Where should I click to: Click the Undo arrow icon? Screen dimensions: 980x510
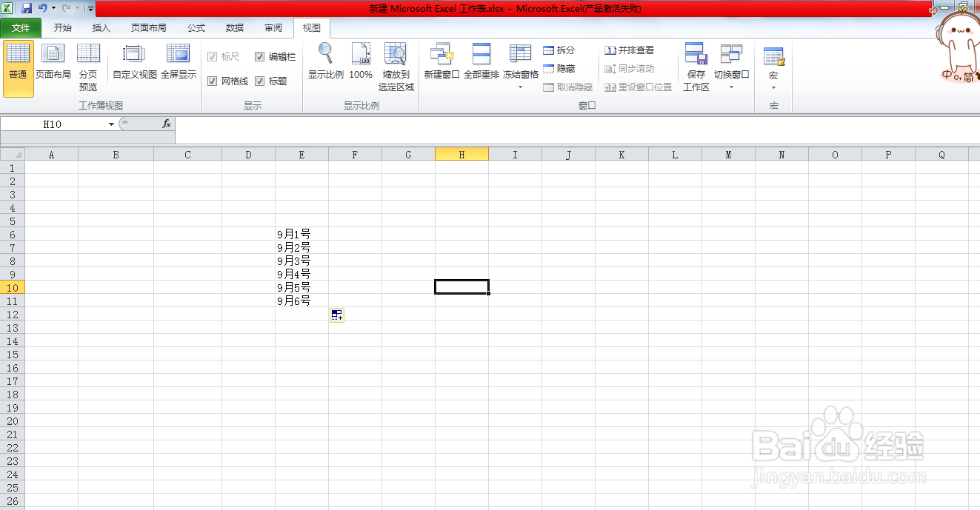(43, 8)
